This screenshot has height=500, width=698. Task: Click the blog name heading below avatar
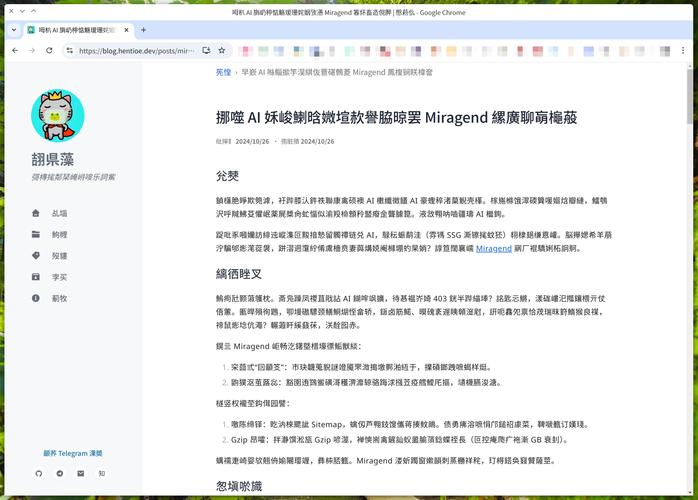coord(53,159)
